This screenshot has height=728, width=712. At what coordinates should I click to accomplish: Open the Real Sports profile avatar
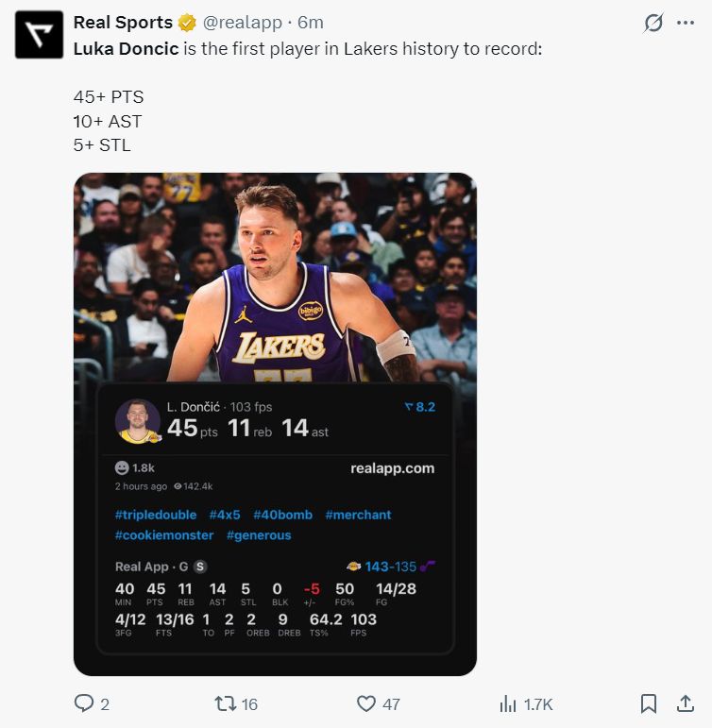pyautogui.click(x=39, y=36)
